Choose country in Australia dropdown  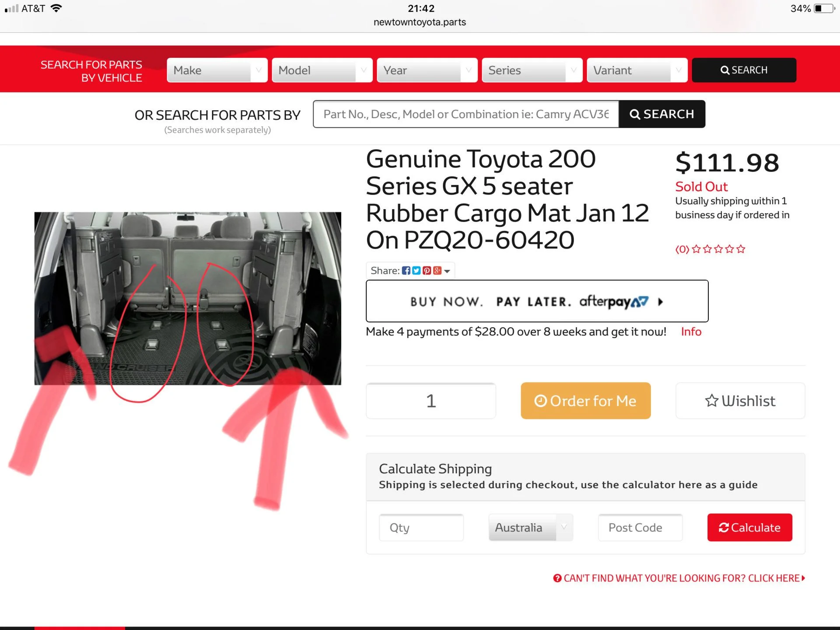point(531,527)
